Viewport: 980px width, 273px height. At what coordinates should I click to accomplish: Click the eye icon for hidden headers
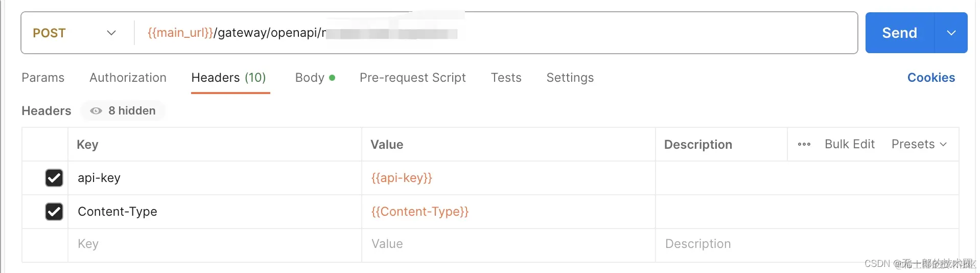pyautogui.click(x=96, y=111)
